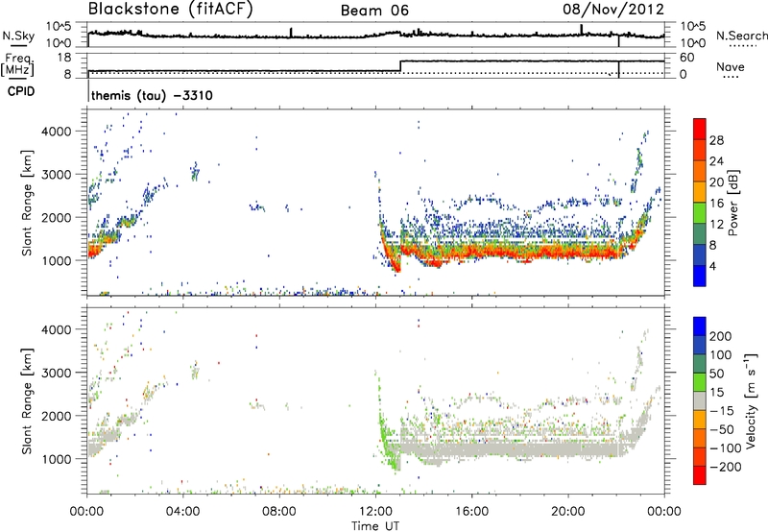Click the 'CPID' label
Viewport: 768px width, 532px height.
tap(21, 91)
